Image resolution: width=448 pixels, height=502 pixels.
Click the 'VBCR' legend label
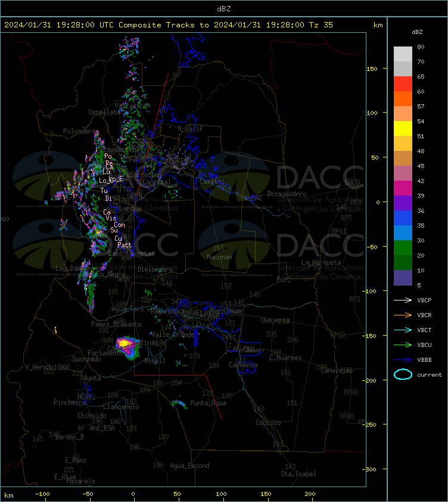(x=424, y=315)
